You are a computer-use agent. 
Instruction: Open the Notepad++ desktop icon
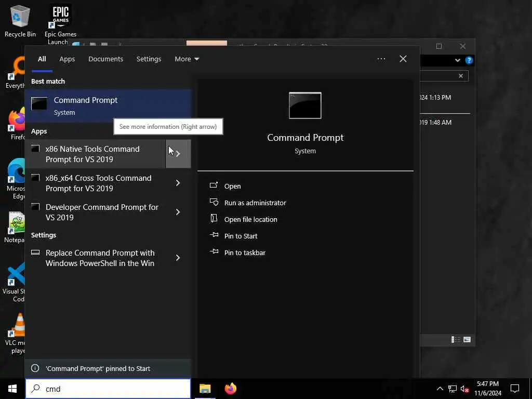(x=14, y=227)
